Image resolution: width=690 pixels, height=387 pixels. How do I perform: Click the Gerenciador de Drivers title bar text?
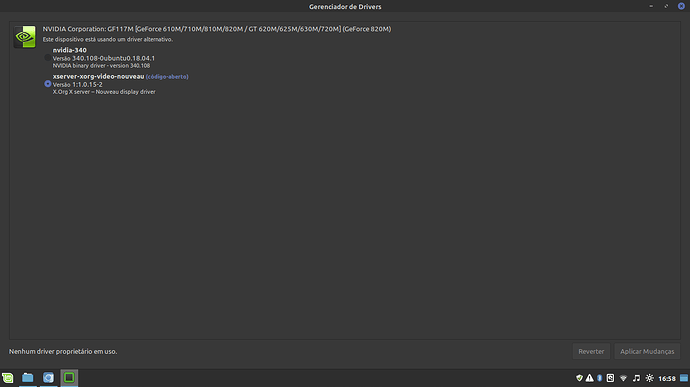(345, 7)
